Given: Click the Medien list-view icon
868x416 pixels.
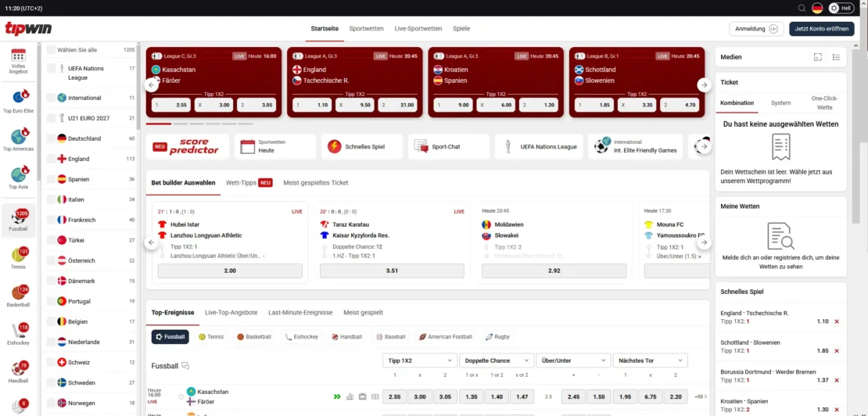Looking at the screenshot, I should point(836,57).
